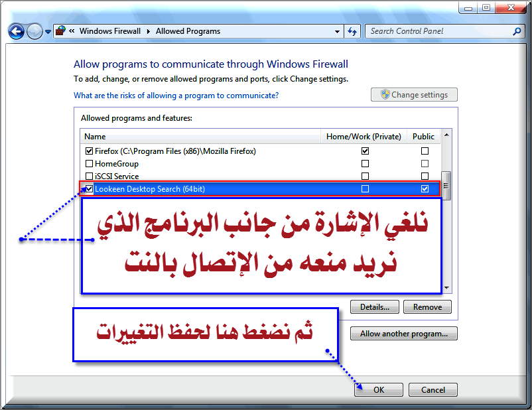Click Home/Work (Private) column header

pos(364,137)
